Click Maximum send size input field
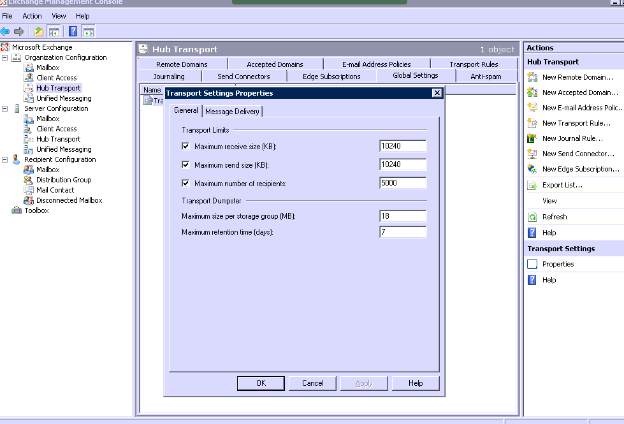 point(403,164)
